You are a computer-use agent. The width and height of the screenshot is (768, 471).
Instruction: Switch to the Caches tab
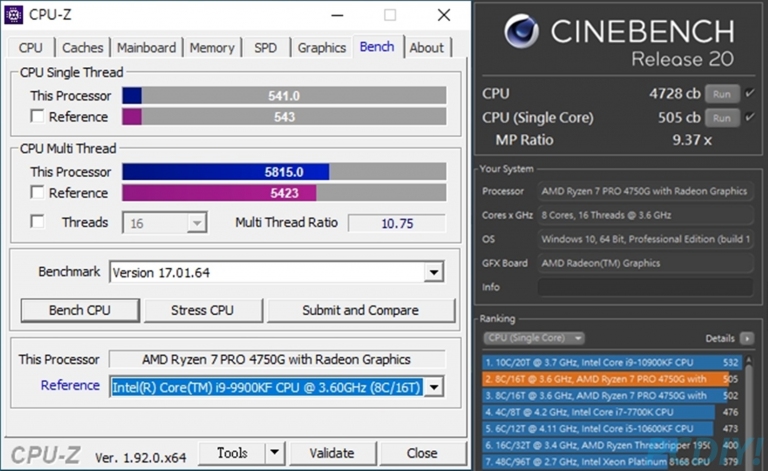pyautogui.click(x=82, y=48)
